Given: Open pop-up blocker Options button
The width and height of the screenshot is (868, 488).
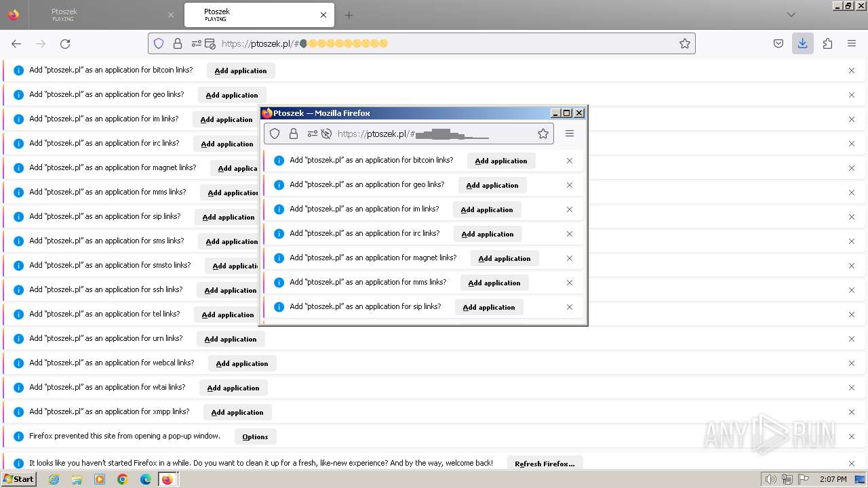Looking at the screenshot, I should (x=255, y=436).
